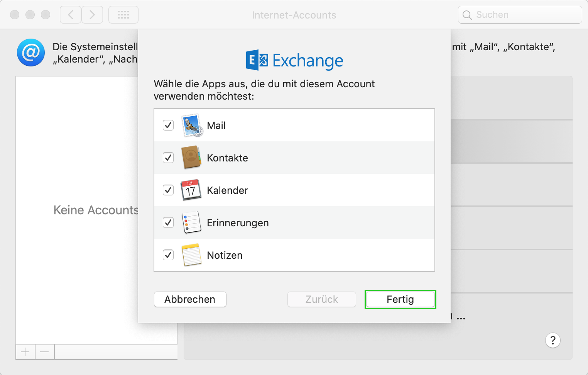Click the Abbrechen button

point(190,299)
